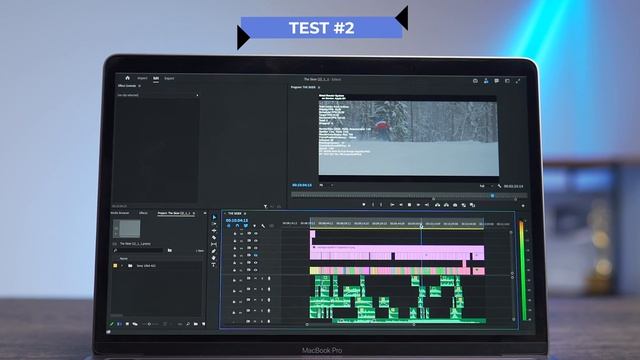Open the Workspaces icon in header
Image resolution: width=640 pixels, height=360 pixels.
(x=507, y=81)
